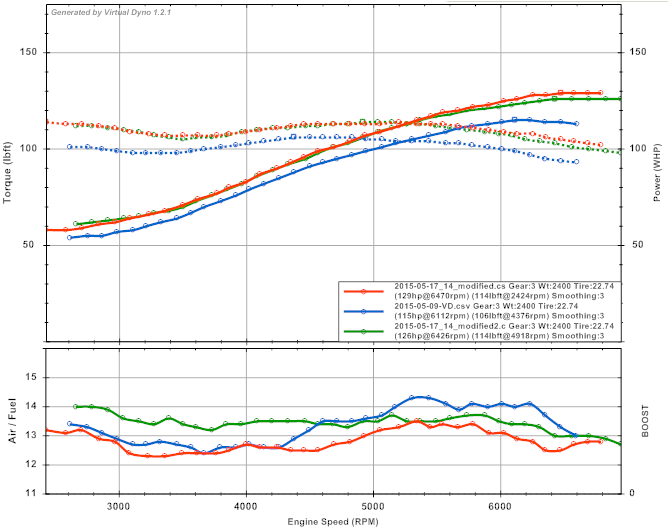
Task: Click the 'BOOST' axis label
Action: point(645,421)
